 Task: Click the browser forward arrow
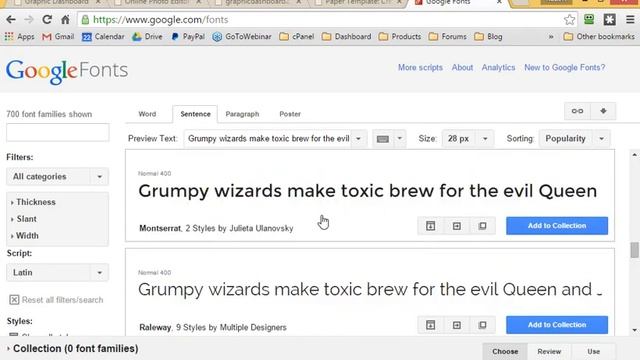click(x=29, y=20)
